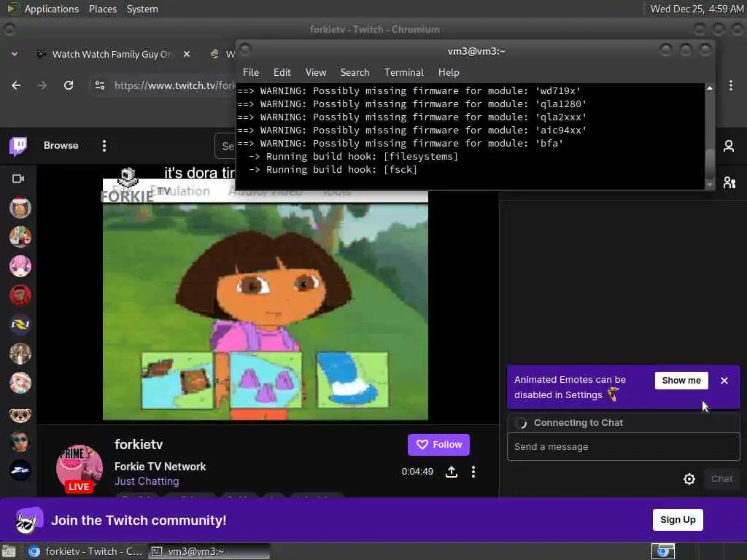The image size is (747, 560).
Task: Open the Just Chatting category link
Action: (x=147, y=481)
